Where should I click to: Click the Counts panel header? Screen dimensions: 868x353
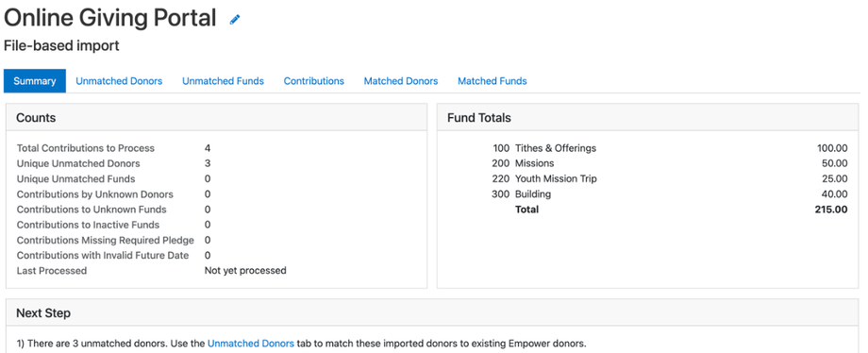pyautogui.click(x=216, y=117)
